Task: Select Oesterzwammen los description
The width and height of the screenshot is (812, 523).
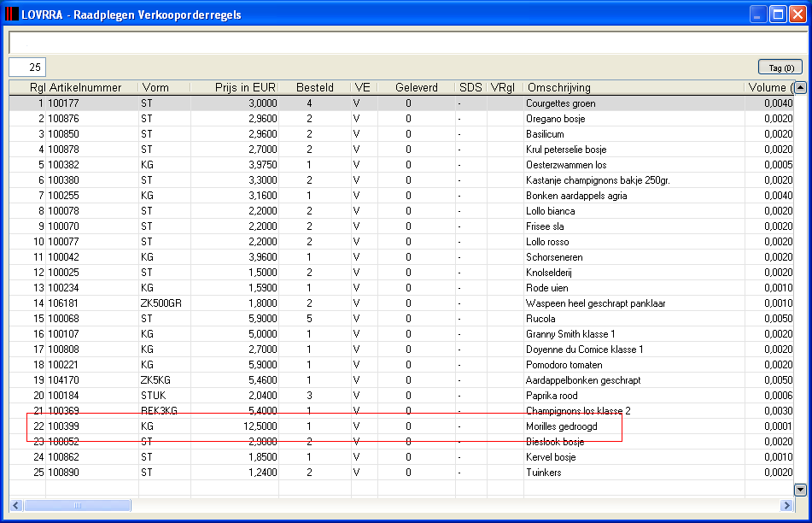Action: coord(566,165)
